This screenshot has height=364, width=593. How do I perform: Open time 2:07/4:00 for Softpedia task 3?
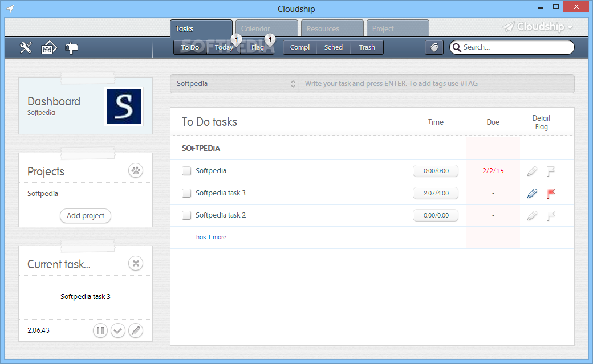[436, 193]
